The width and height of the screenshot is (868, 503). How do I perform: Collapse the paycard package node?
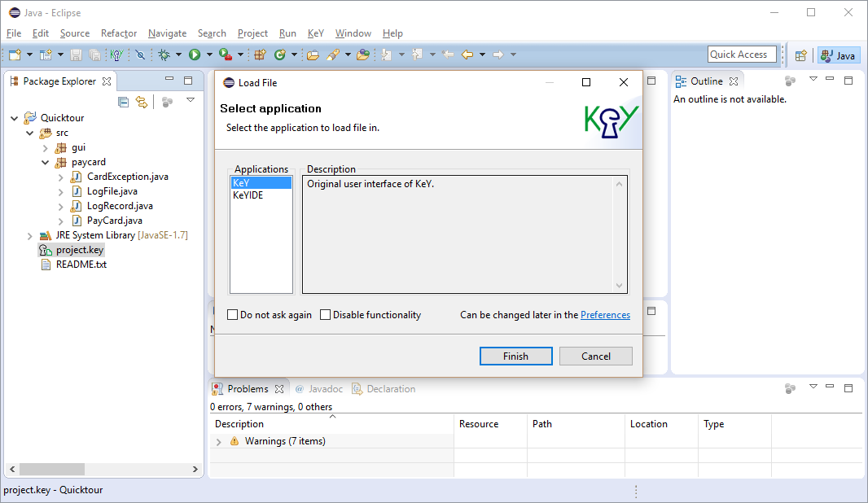click(x=46, y=162)
